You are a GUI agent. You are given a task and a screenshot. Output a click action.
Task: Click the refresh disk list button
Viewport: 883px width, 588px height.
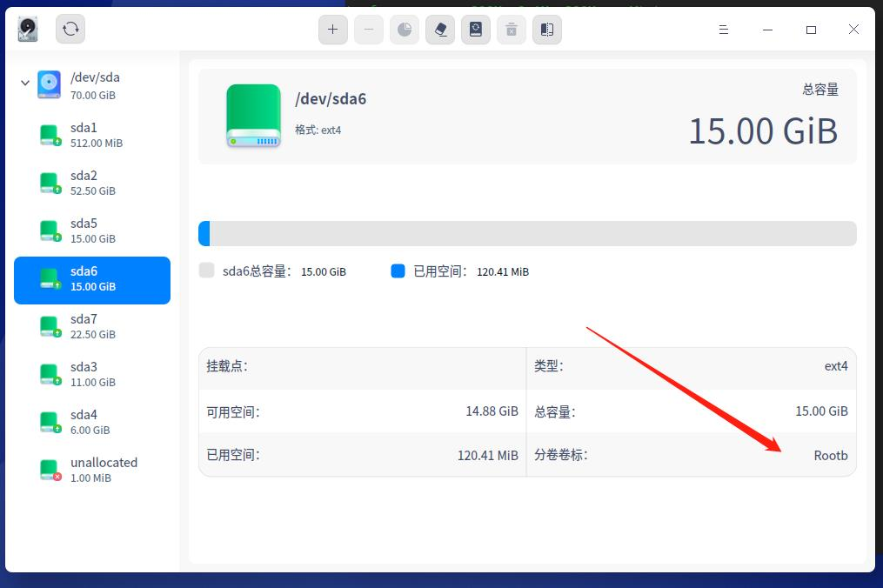coord(70,30)
